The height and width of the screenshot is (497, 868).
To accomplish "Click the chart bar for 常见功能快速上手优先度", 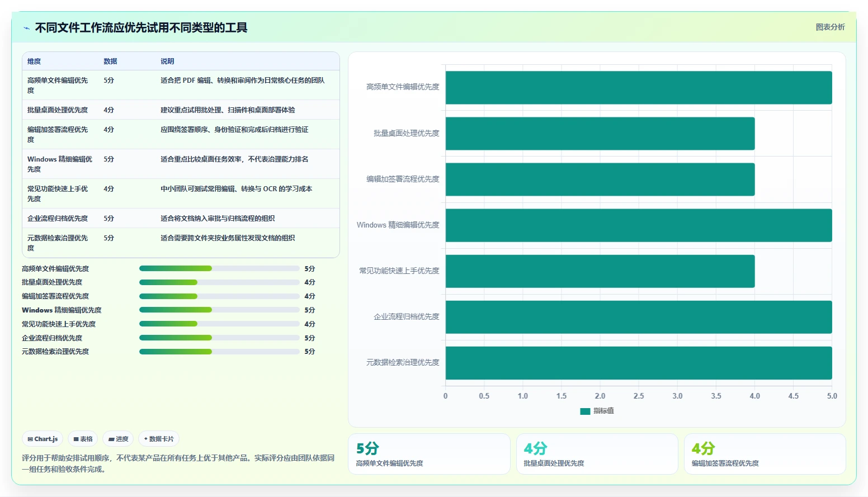I will pyautogui.click(x=600, y=271).
